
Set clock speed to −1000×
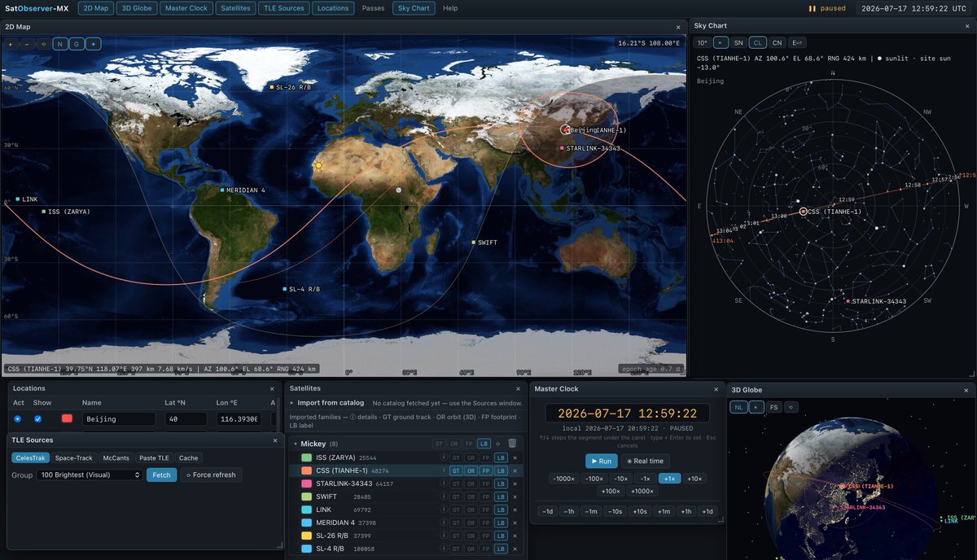(563, 479)
